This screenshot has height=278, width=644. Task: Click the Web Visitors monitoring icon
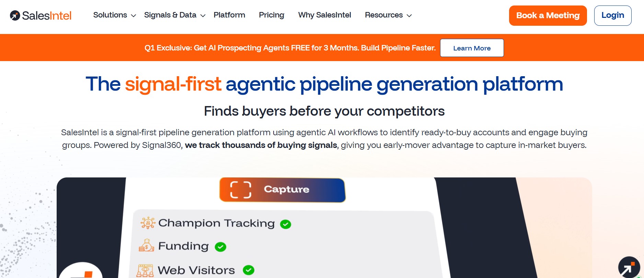(146, 270)
